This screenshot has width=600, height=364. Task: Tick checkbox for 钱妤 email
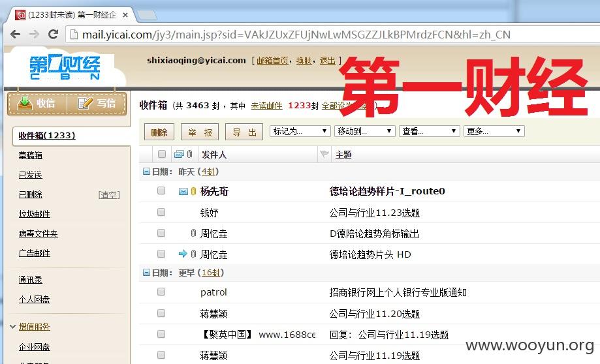[x=161, y=212]
